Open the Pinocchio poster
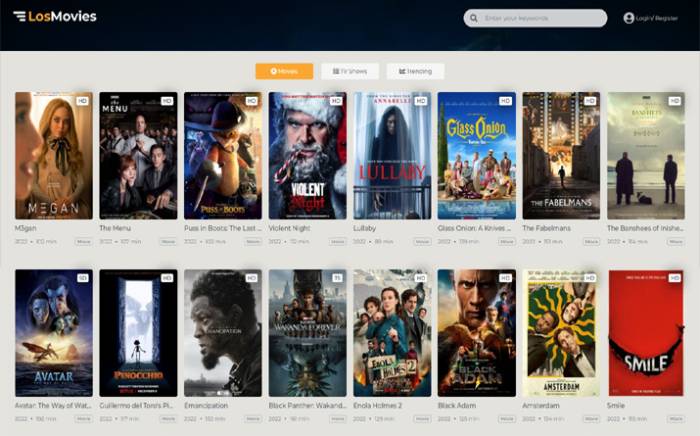 pos(138,333)
